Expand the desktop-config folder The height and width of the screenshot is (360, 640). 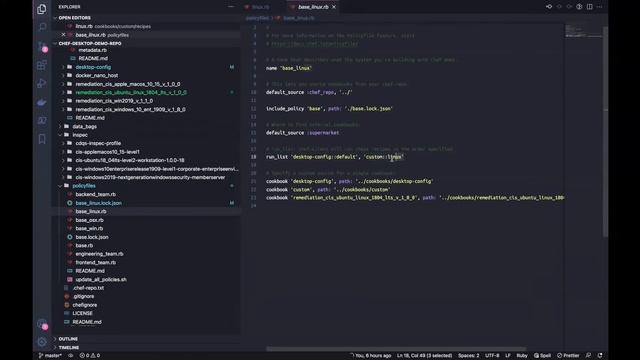93,67
